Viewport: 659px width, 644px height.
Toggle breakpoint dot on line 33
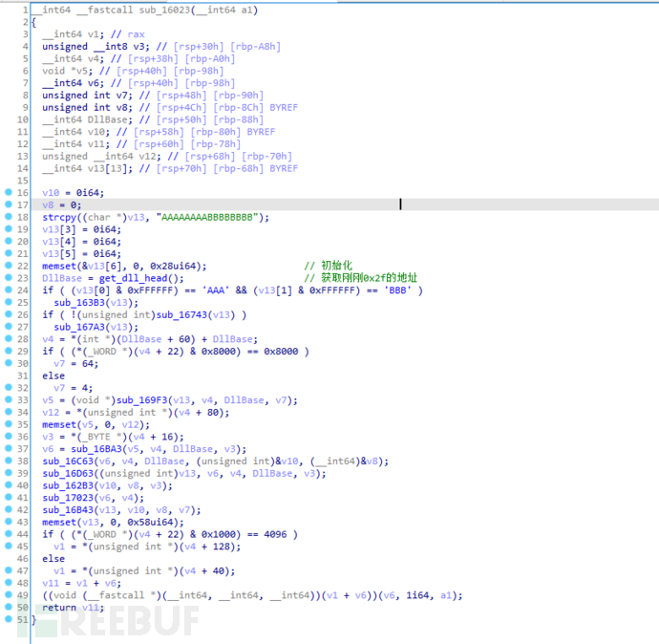[9, 399]
